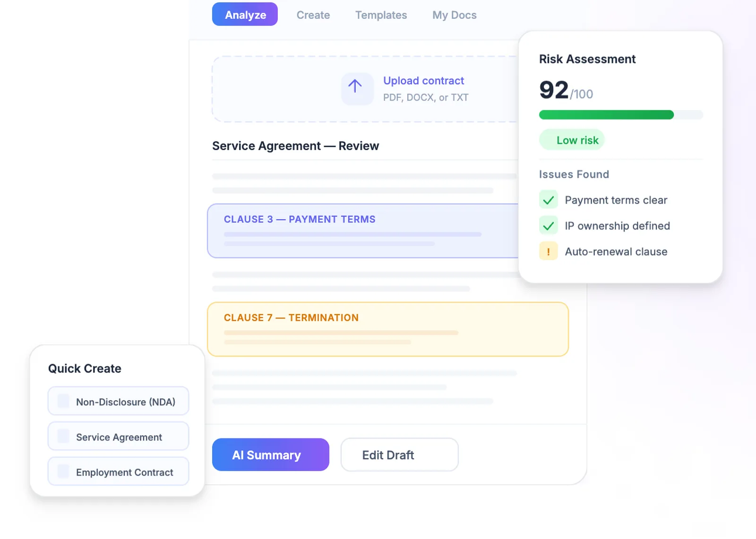Click the icon beside Employment Contract

(x=63, y=471)
